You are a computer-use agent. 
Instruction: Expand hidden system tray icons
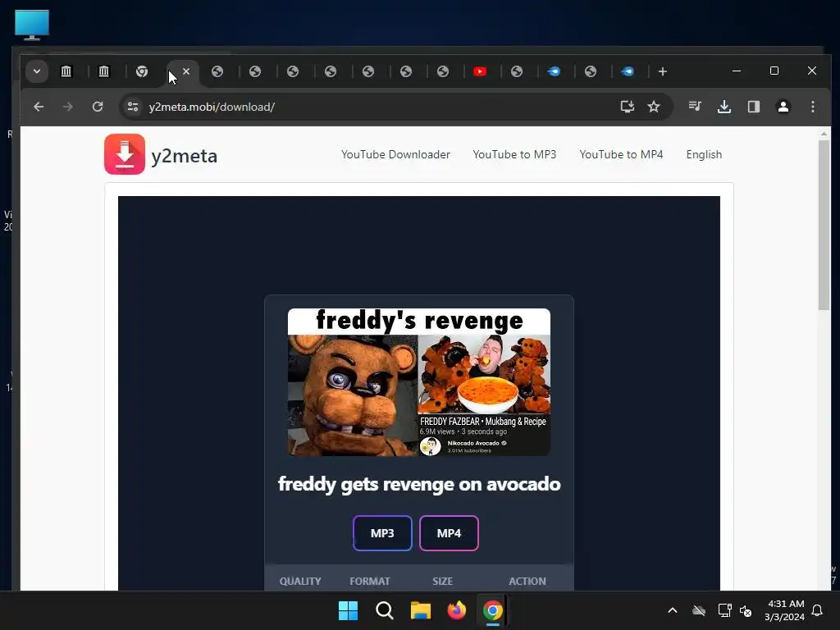click(673, 610)
